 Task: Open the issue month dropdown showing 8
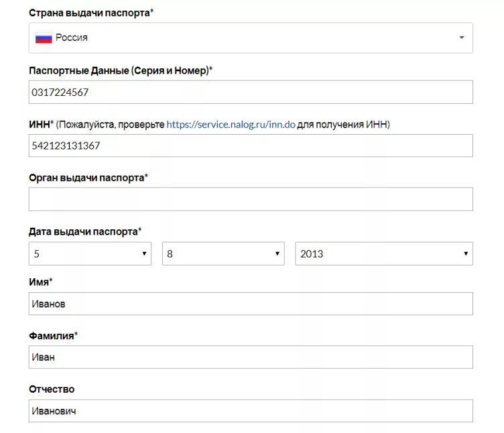pos(223,254)
